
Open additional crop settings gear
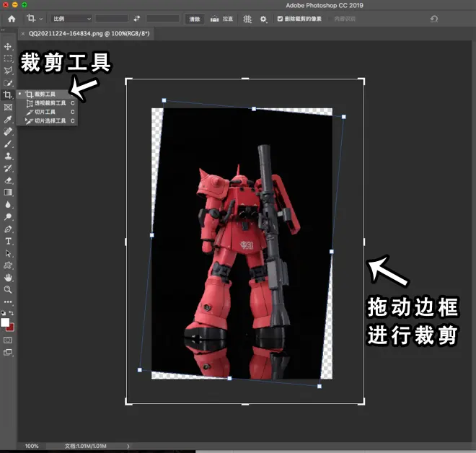(x=263, y=19)
